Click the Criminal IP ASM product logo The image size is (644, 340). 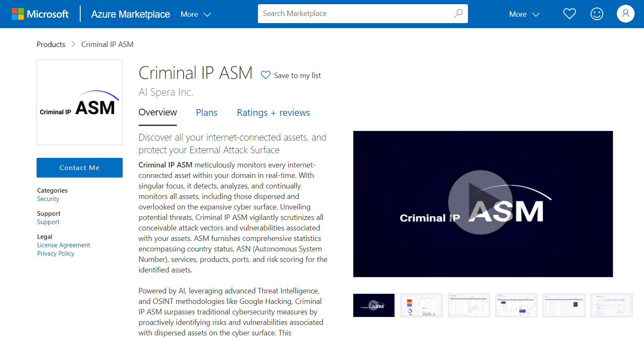79,102
